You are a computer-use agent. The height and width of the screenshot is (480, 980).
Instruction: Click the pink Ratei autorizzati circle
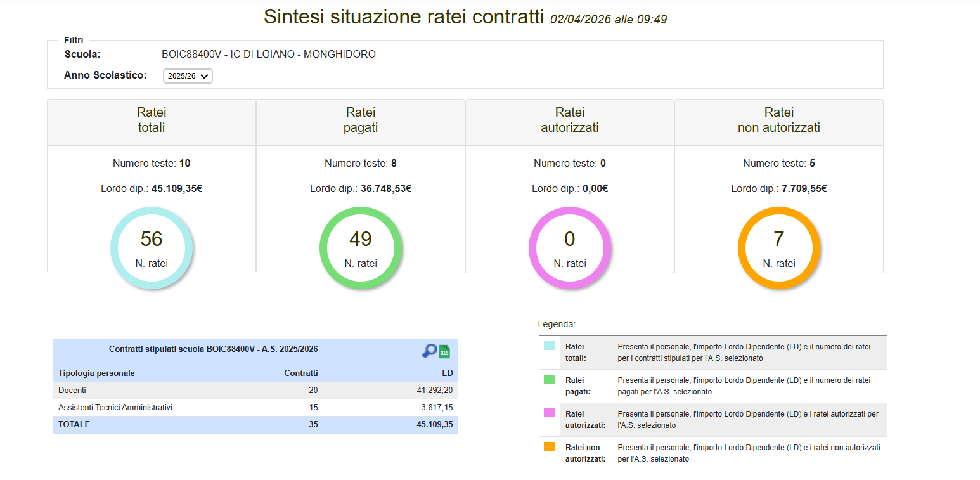570,248
